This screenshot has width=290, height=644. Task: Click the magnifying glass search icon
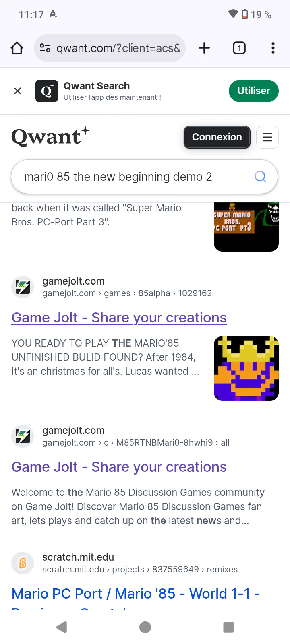click(261, 176)
